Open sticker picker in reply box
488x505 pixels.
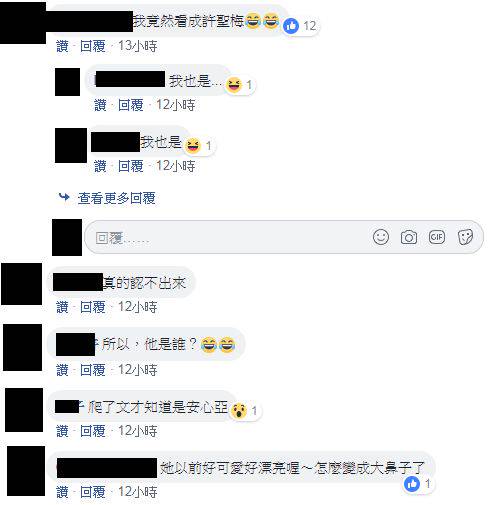coord(465,237)
